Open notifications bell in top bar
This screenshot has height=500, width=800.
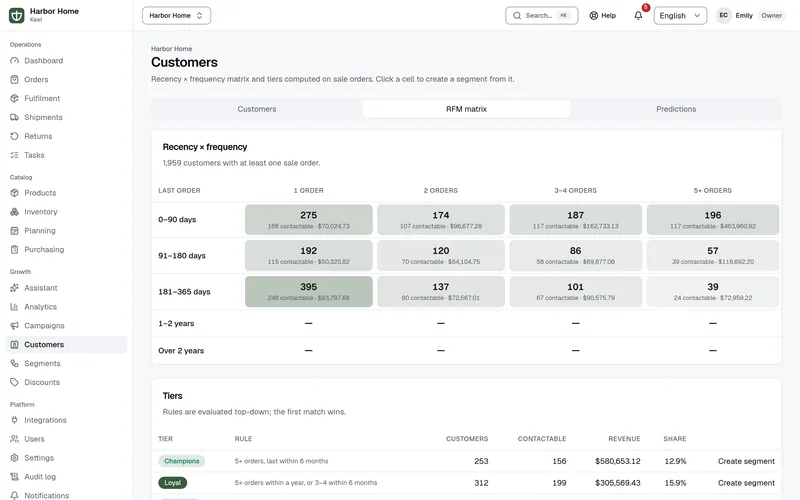point(638,15)
